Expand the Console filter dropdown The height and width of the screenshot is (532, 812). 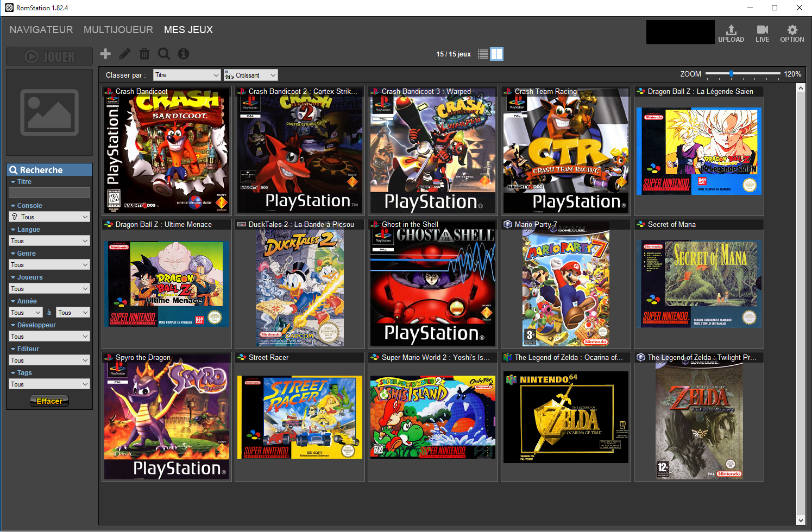click(x=49, y=217)
